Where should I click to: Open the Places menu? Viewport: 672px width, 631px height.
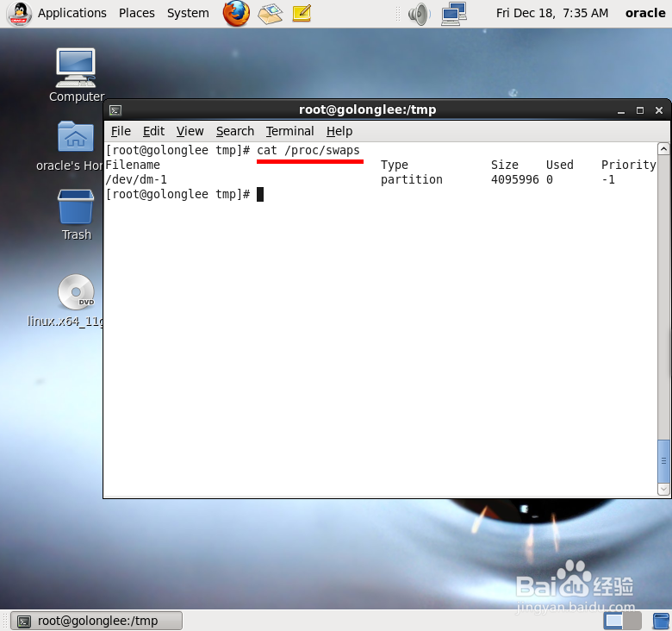pos(137,13)
